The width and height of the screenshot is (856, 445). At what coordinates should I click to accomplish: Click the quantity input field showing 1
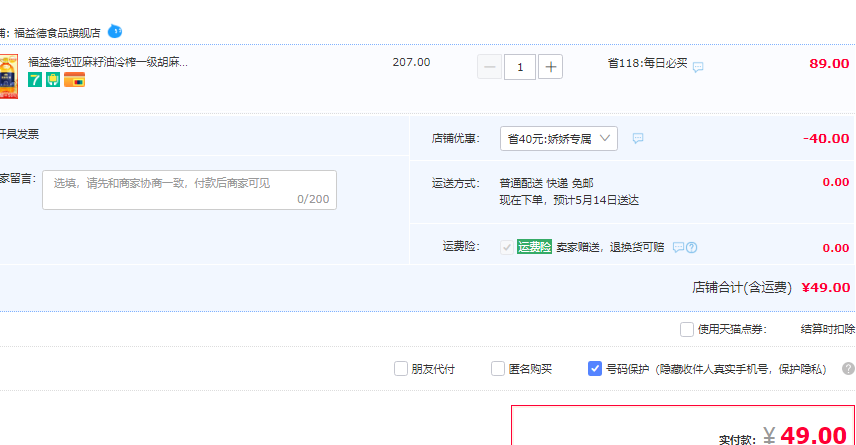tap(520, 67)
